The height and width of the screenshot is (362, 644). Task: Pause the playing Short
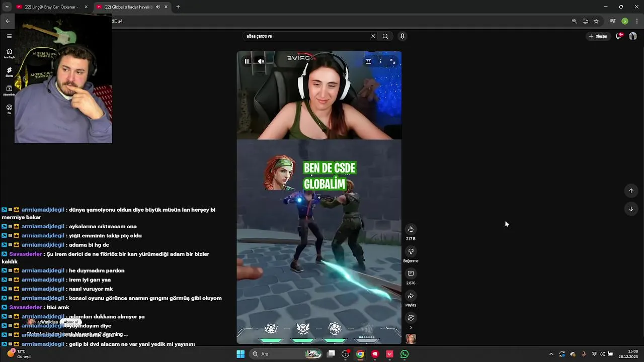tap(247, 61)
